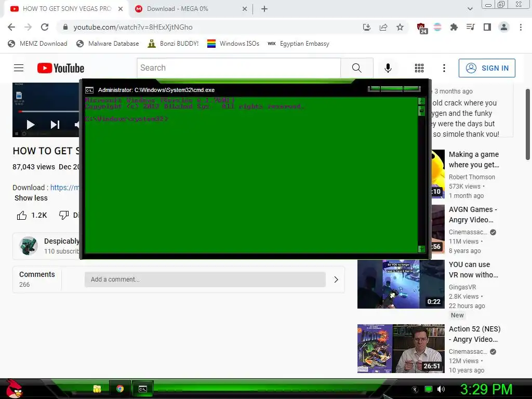Open YouTube settings three-dot menu
The width and height of the screenshot is (532, 399).
pyautogui.click(x=444, y=68)
